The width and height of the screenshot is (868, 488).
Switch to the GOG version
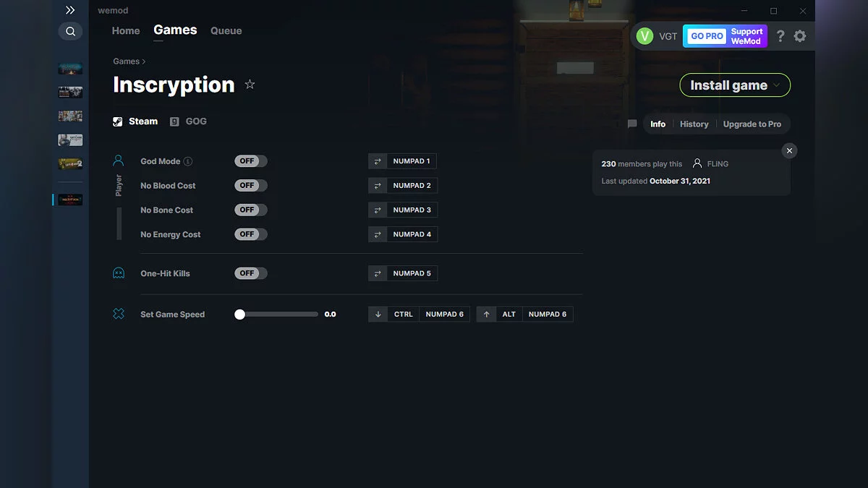coord(188,121)
